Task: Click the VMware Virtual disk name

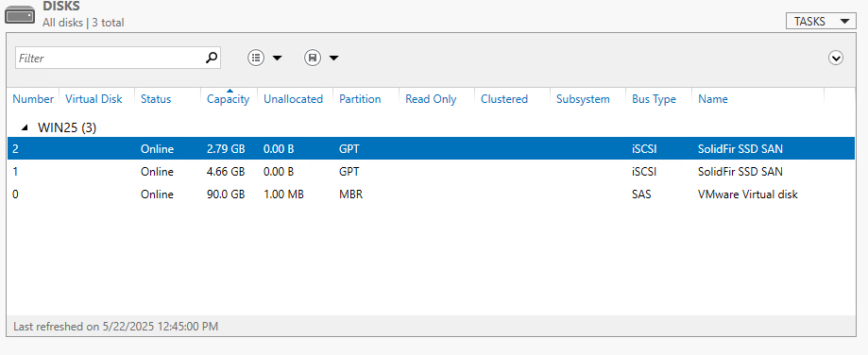Action: tap(748, 194)
